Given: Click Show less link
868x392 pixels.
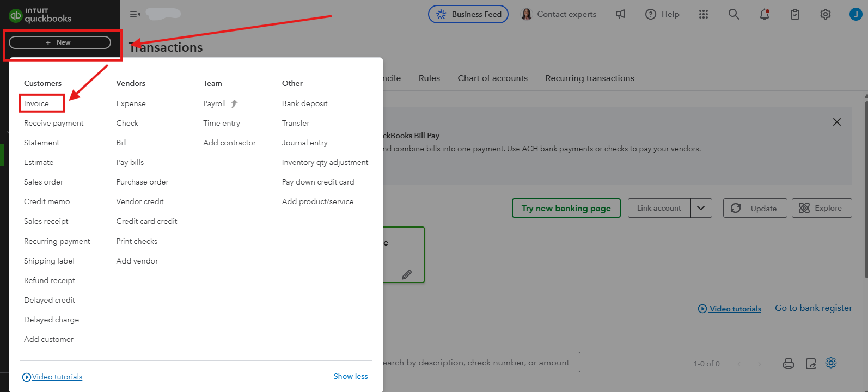Looking at the screenshot, I should coord(351,376).
